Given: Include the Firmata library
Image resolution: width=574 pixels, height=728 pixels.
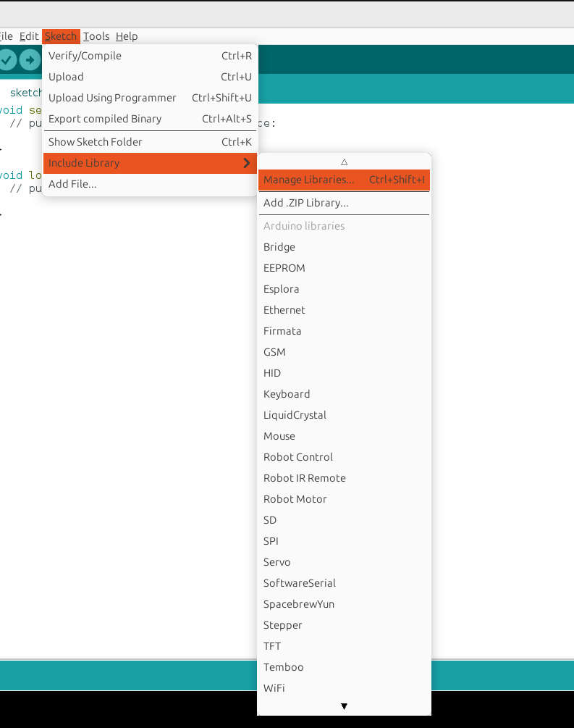Looking at the screenshot, I should pyautogui.click(x=344, y=331).
